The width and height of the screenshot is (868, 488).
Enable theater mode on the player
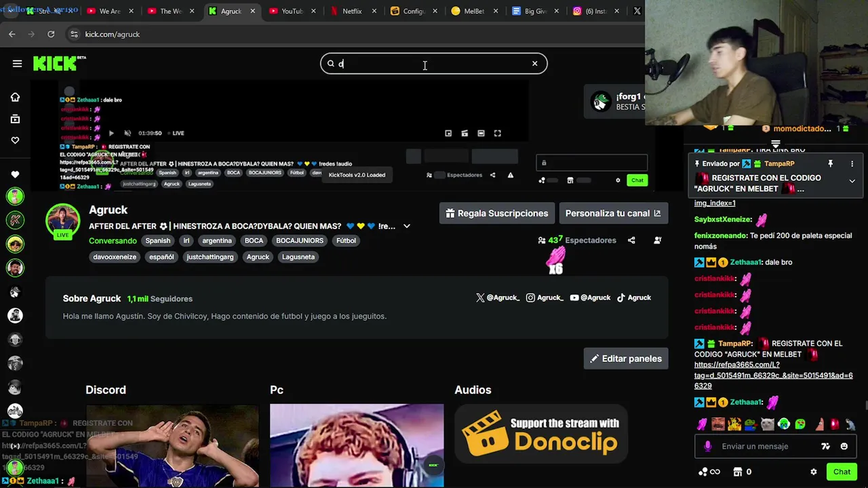pos(481,134)
